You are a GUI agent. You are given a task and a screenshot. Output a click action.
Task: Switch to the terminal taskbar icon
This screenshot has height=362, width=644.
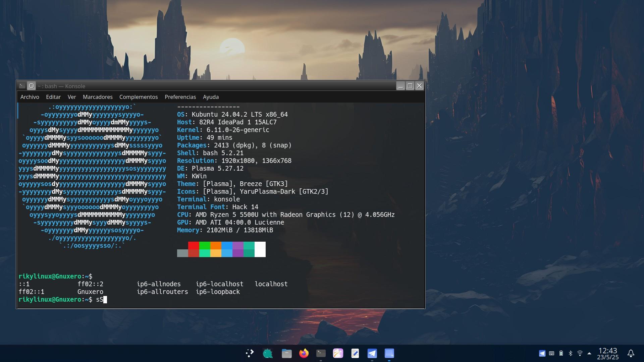[x=321, y=353]
